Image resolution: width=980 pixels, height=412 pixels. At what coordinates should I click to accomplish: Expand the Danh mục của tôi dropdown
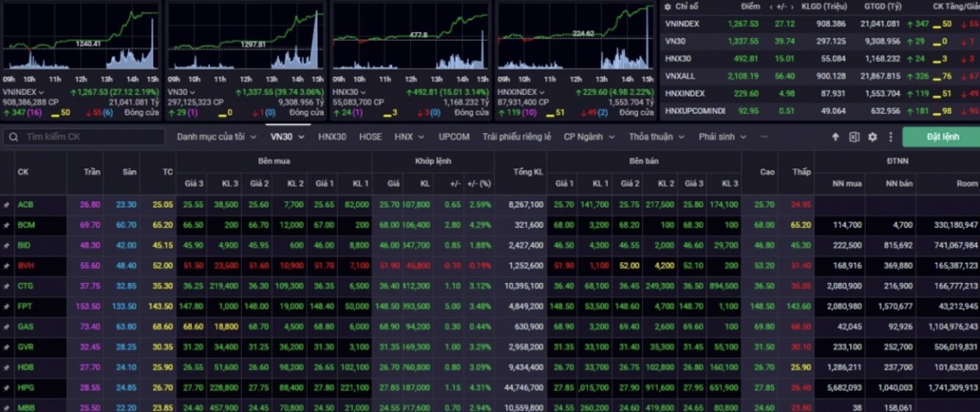[x=217, y=137]
